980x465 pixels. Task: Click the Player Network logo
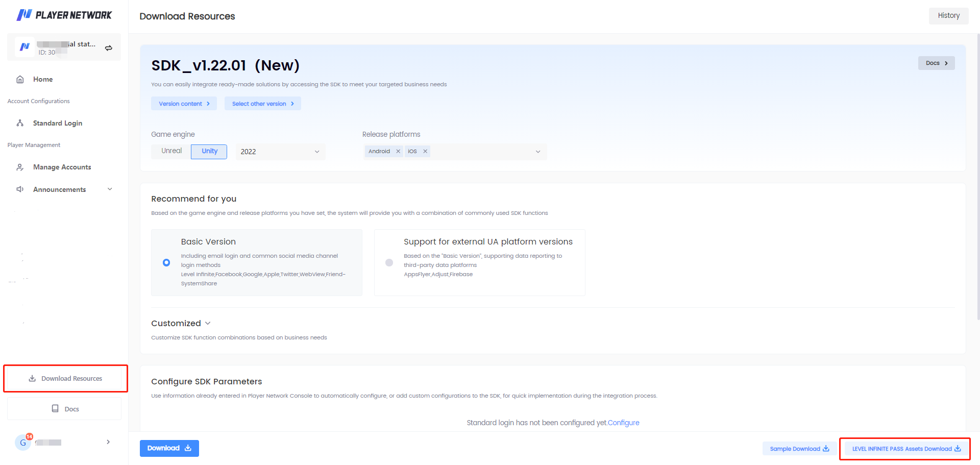64,15
